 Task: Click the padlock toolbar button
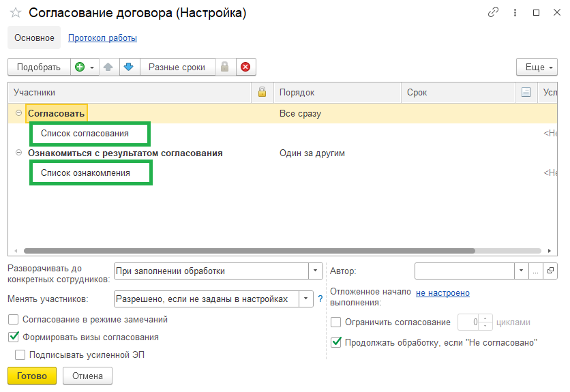(224, 67)
